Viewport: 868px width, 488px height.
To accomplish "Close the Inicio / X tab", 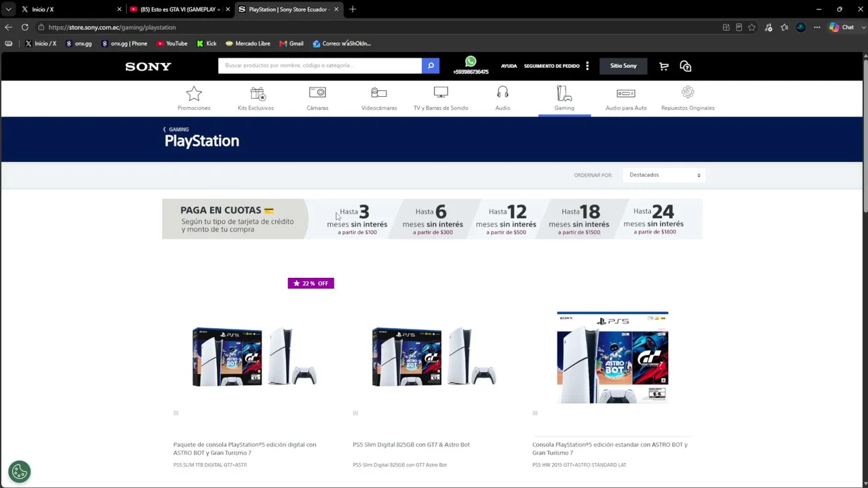I will click(119, 9).
